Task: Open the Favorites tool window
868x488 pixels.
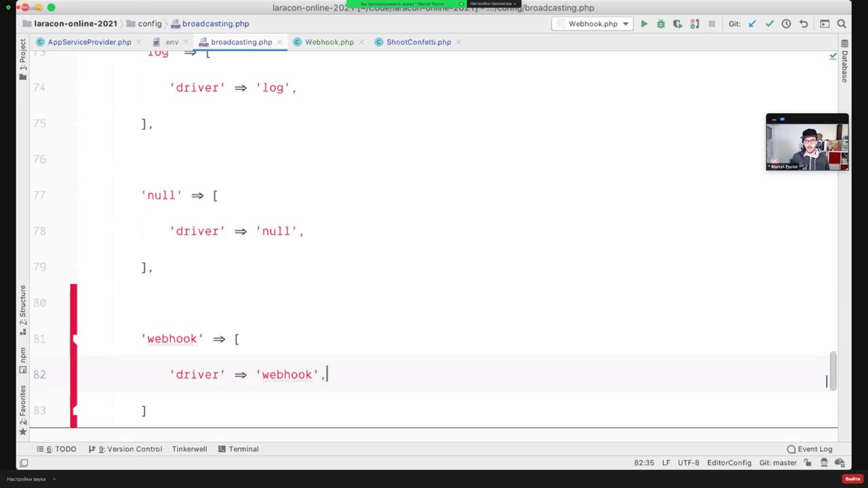Action: pos(23,409)
